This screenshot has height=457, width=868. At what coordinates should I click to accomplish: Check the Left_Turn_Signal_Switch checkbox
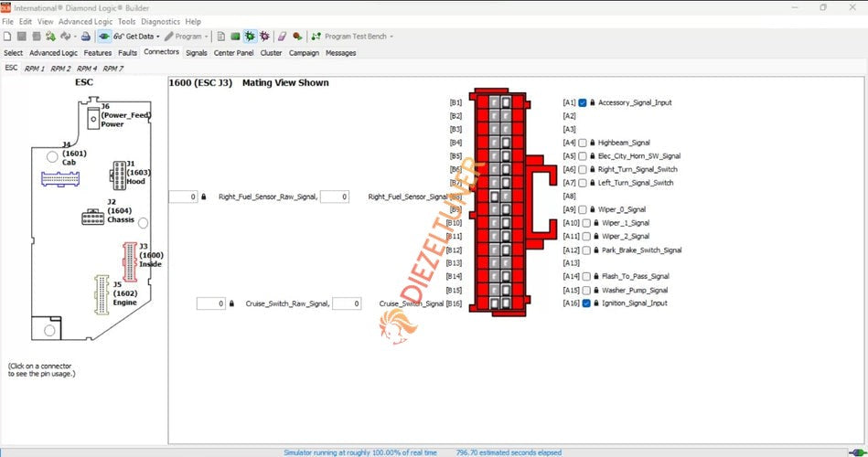point(583,183)
